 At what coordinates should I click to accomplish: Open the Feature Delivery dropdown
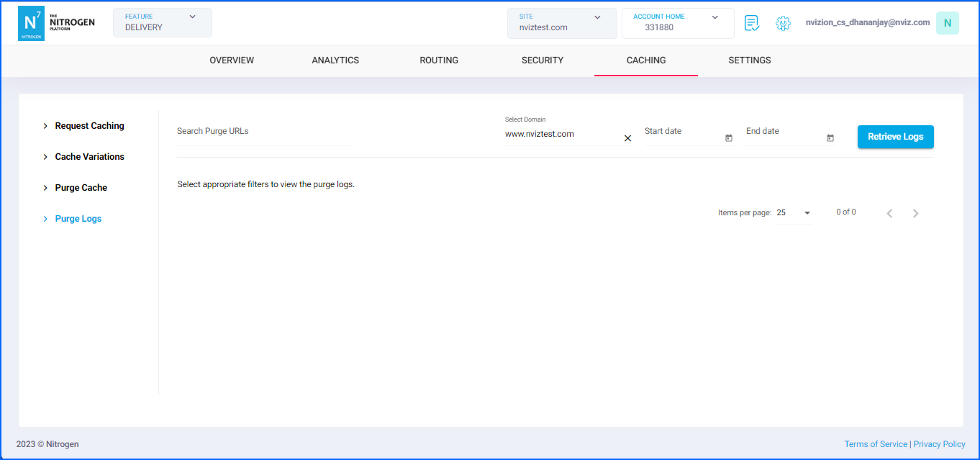(x=163, y=23)
